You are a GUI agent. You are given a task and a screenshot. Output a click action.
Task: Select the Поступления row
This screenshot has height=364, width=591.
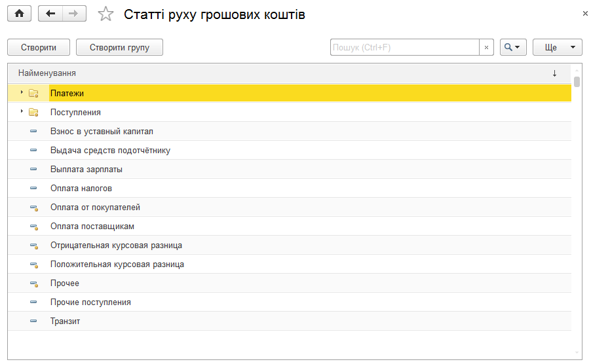point(290,112)
